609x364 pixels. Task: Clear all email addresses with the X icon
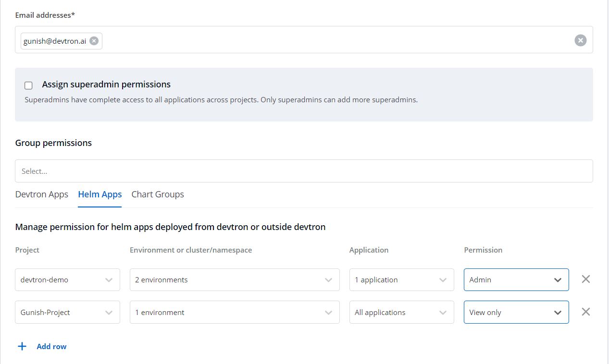(580, 40)
